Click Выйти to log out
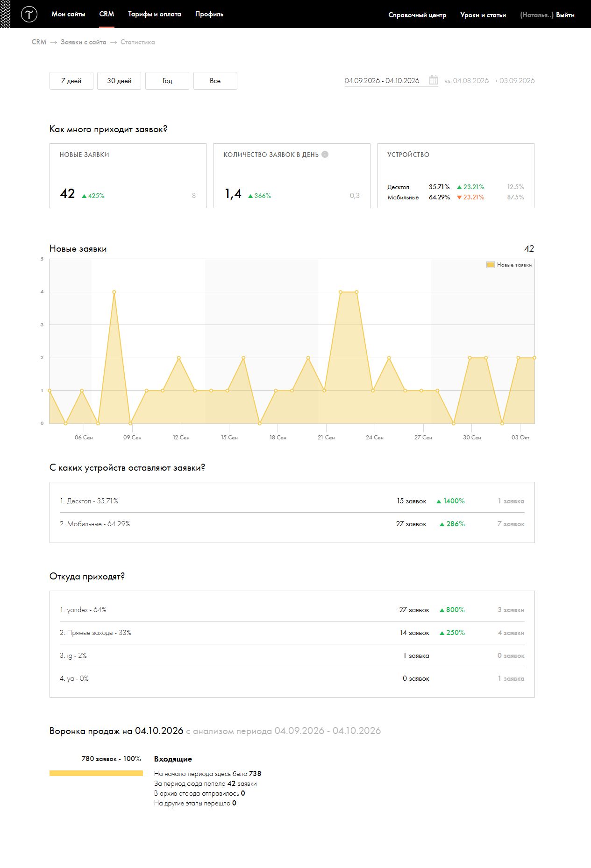The height and width of the screenshot is (868, 591). (x=565, y=15)
